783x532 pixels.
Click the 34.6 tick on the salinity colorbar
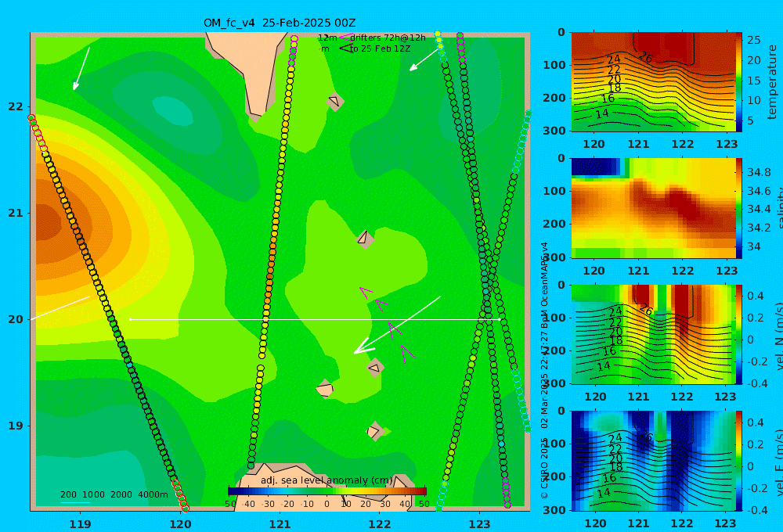pos(759,191)
